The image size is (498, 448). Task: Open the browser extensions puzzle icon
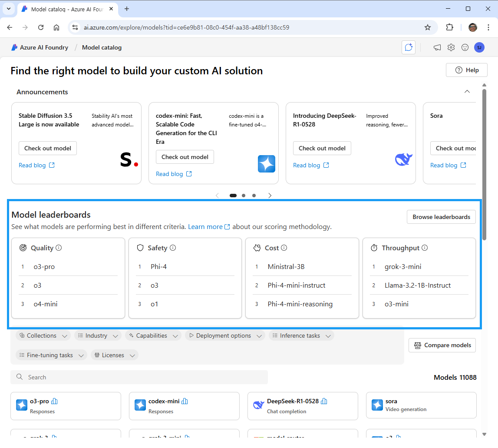point(449,27)
